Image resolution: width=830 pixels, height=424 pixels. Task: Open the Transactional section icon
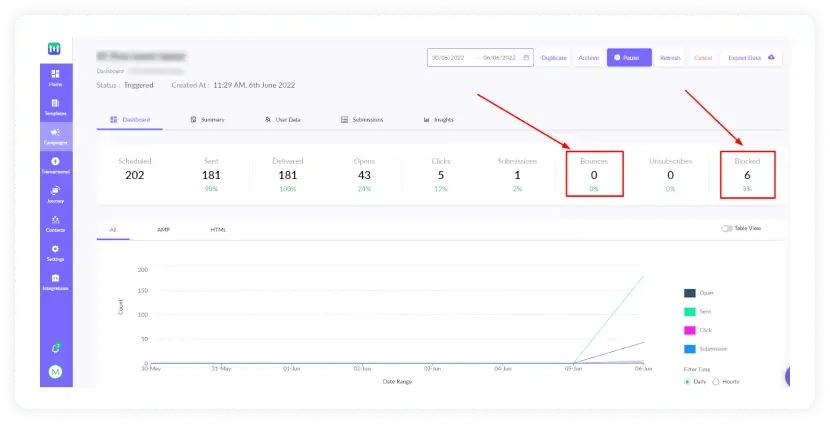pyautogui.click(x=55, y=164)
